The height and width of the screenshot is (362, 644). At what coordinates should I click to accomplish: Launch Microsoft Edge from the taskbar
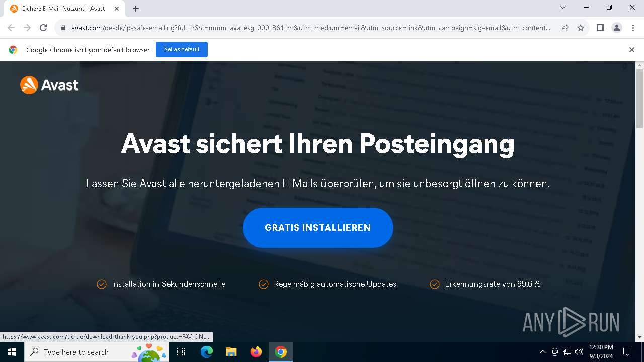[x=207, y=352]
